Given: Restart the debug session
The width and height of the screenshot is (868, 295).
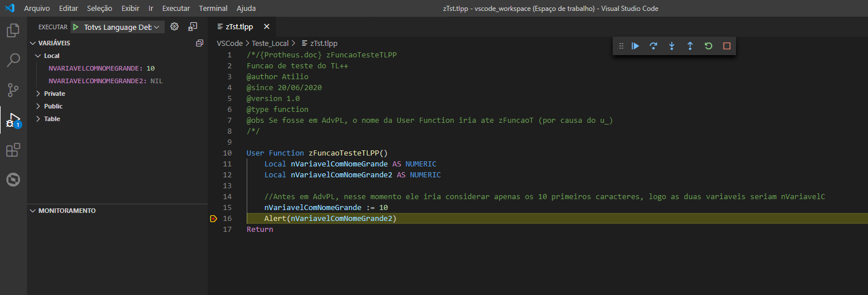Looking at the screenshot, I should (x=708, y=46).
